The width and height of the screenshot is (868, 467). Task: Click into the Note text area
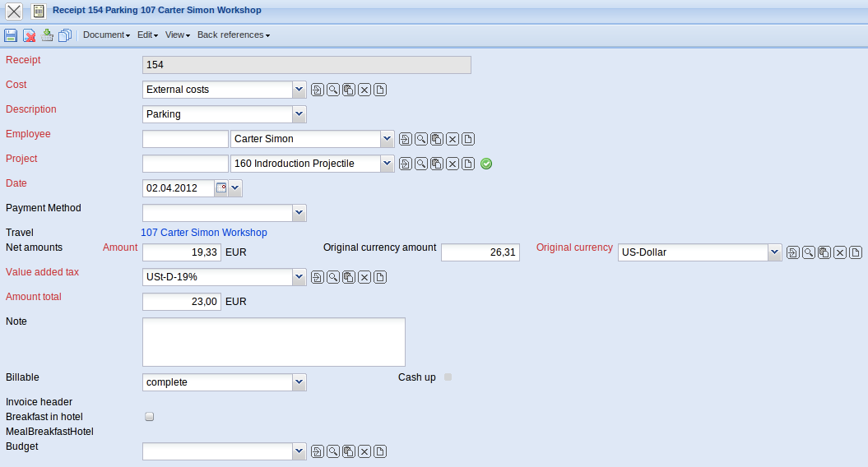point(273,341)
